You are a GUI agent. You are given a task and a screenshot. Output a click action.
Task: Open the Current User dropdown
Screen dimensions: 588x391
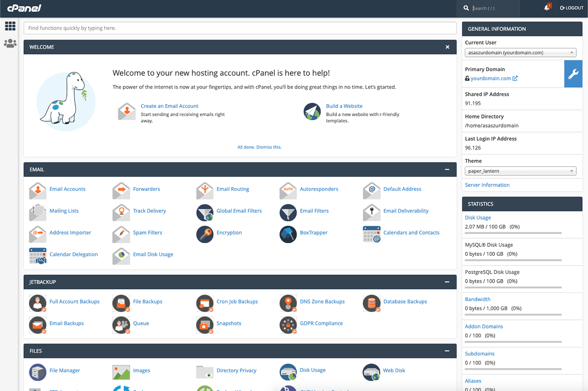(520, 53)
